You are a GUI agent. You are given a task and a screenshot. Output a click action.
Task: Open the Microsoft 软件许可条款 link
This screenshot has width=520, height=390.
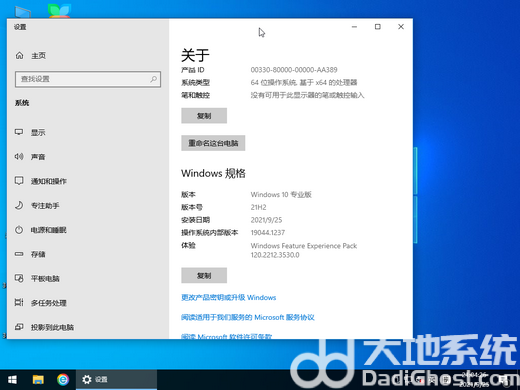click(x=227, y=336)
